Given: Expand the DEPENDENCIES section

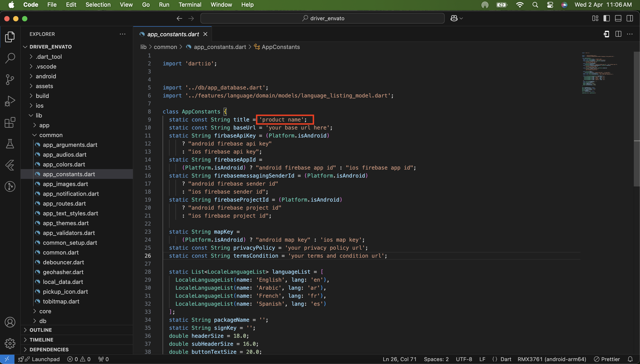Looking at the screenshot, I should (x=77, y=350).
